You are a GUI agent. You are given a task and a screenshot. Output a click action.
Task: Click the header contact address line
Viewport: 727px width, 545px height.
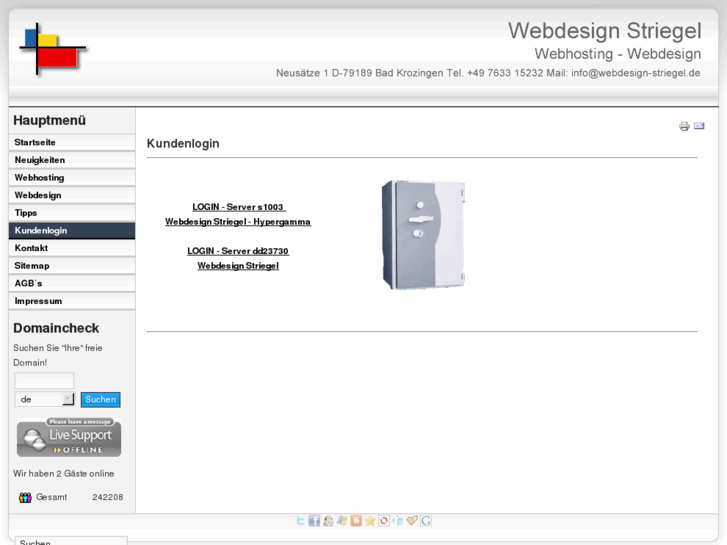click(x=488, y=73)
